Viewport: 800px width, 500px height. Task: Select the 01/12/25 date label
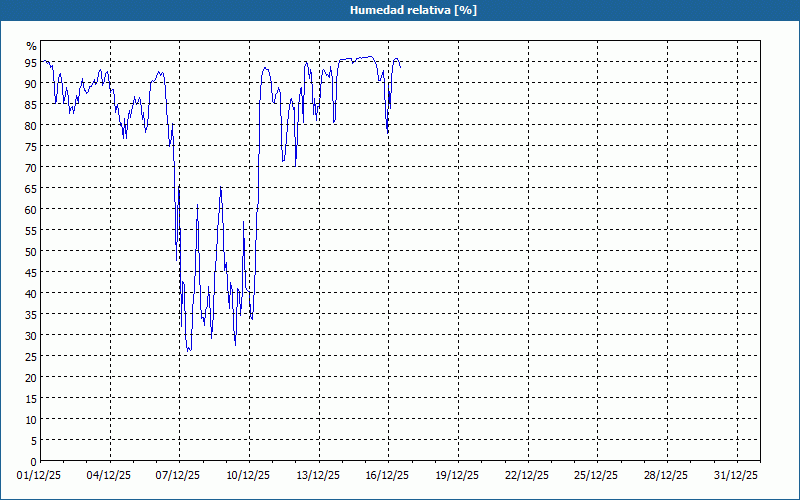tap(41, 475)
